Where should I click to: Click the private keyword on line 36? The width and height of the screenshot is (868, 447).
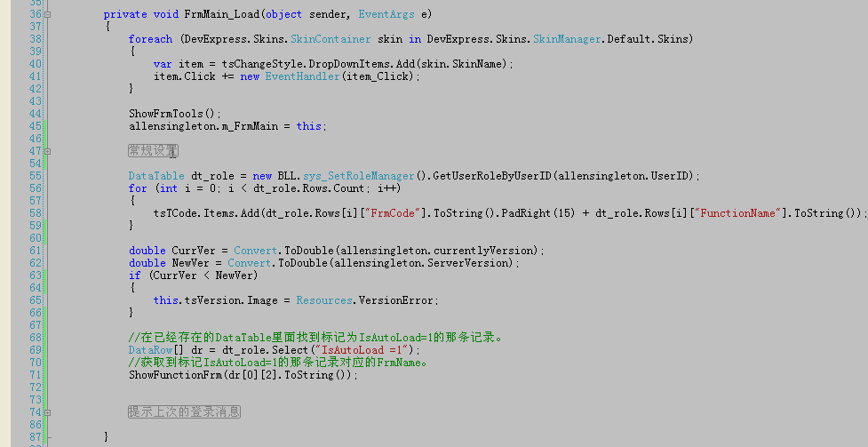(125, 14)
